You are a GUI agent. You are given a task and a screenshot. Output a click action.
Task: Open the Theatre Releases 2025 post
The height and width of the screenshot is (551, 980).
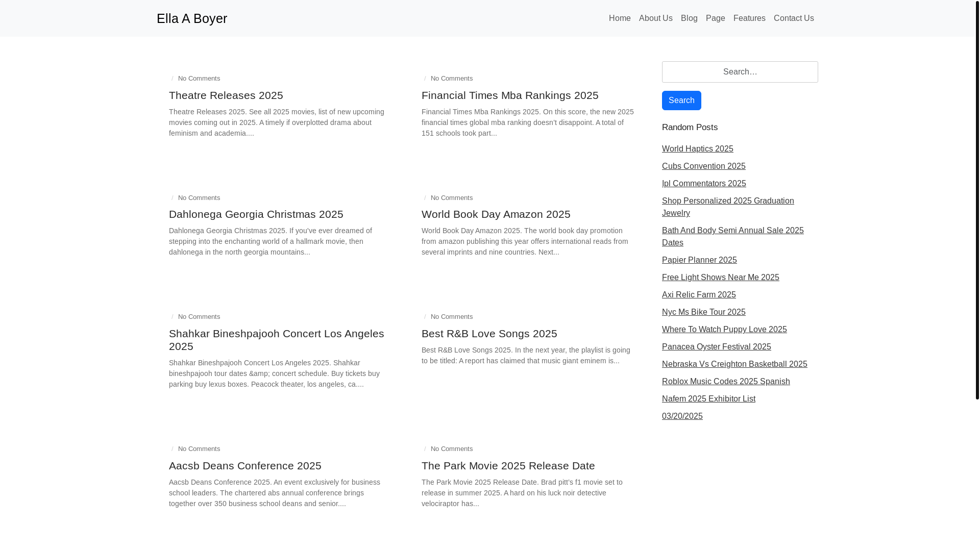pos(226,95)
